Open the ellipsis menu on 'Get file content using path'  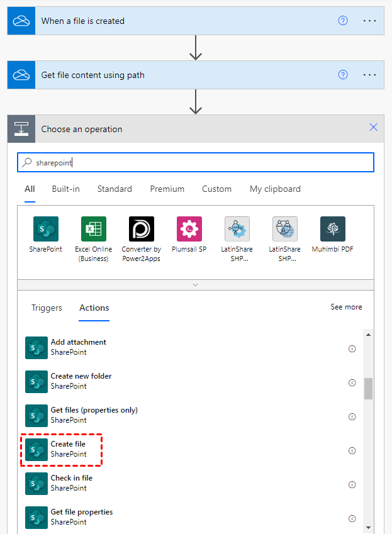[369, 75]
